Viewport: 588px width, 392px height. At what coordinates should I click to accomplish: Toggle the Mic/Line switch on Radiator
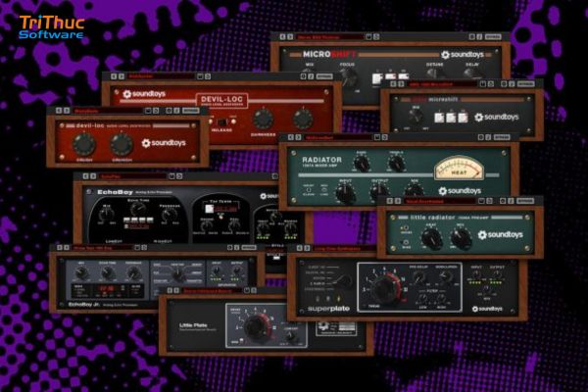coord(324,190)
